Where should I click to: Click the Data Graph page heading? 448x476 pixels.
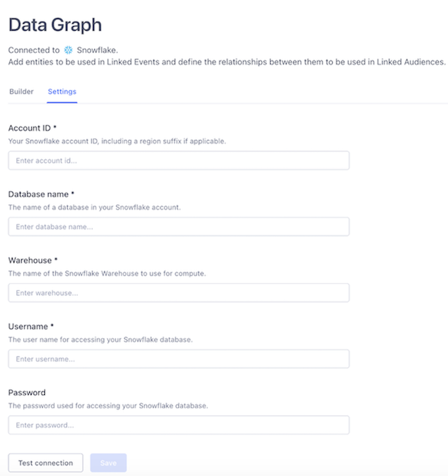pos(55,25)
